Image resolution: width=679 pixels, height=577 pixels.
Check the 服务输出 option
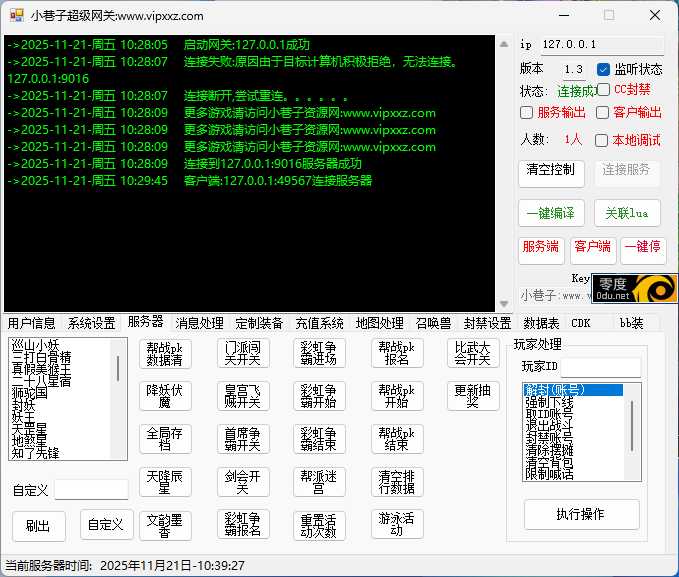click(526, 113)
